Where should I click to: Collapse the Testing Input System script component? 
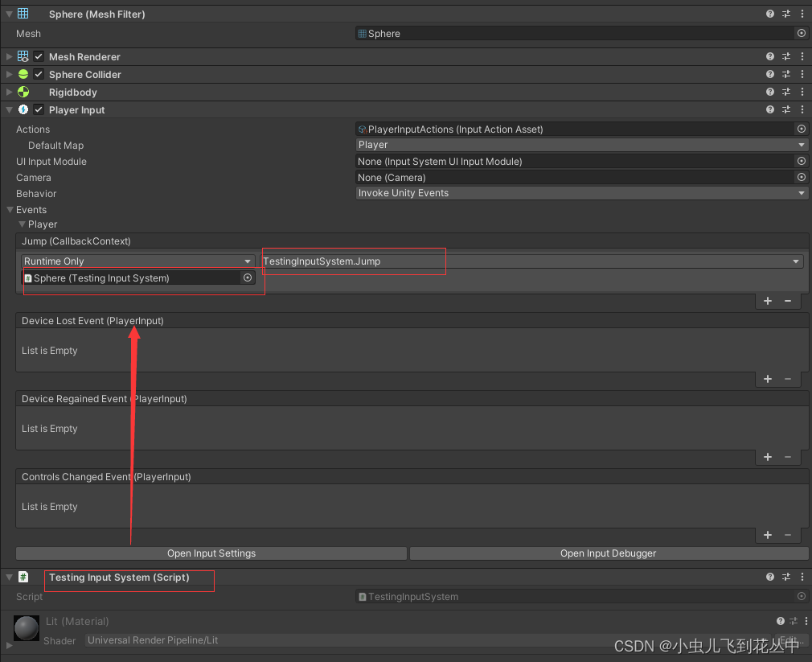click(x=9, y=577)
